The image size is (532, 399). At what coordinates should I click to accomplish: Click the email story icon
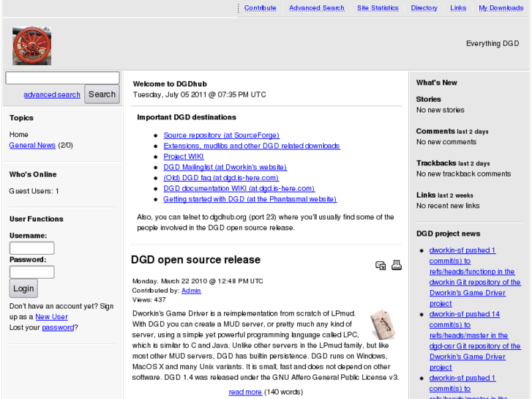click(x=381, y=265)
